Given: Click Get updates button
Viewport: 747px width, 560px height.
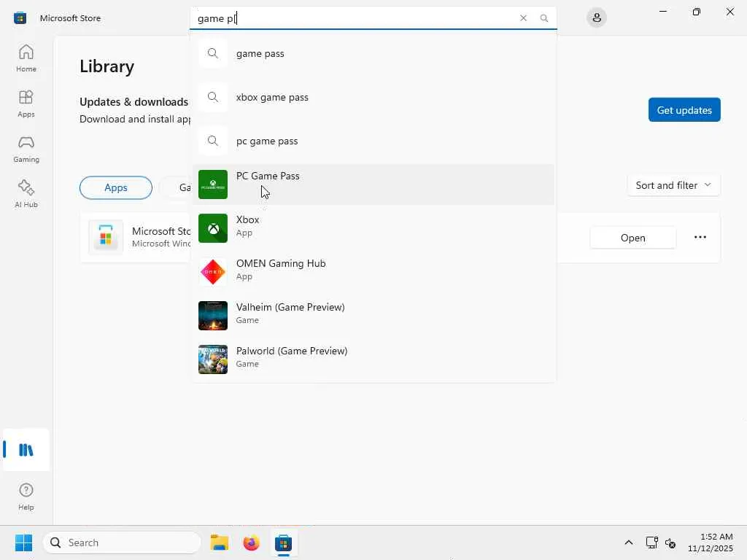Looking at the screenshot, I should [684, 110].
